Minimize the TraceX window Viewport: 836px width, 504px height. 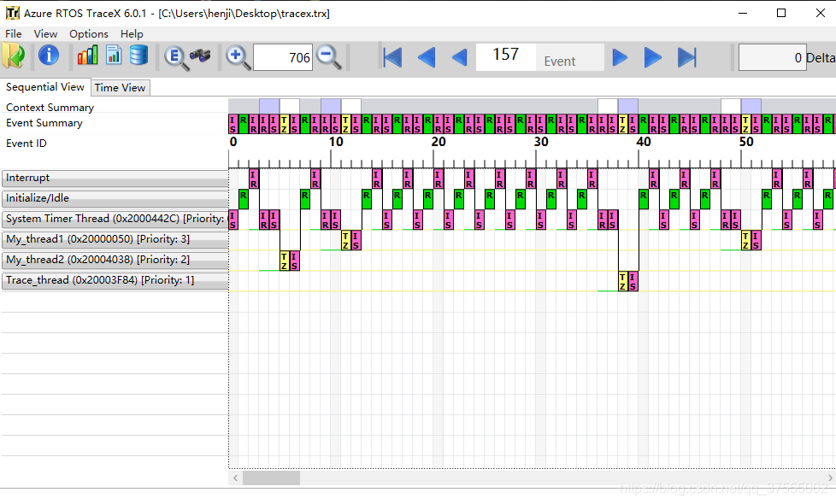pos(743,14)
